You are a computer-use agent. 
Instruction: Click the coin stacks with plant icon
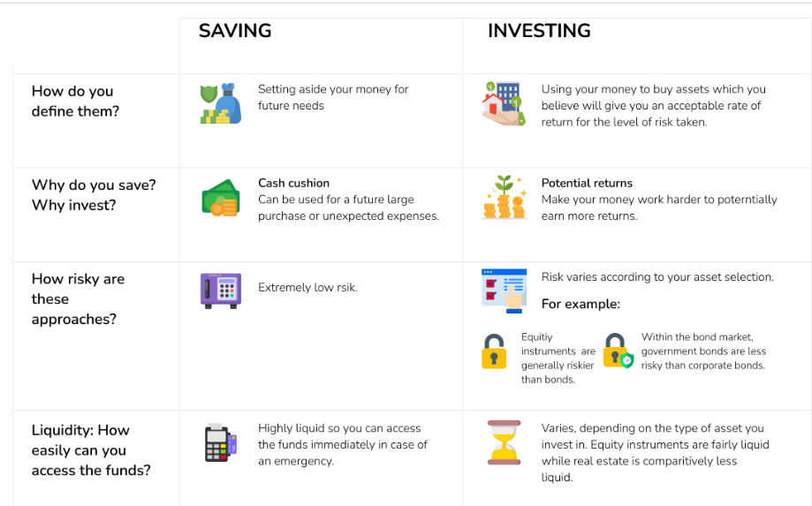[505, 197]
